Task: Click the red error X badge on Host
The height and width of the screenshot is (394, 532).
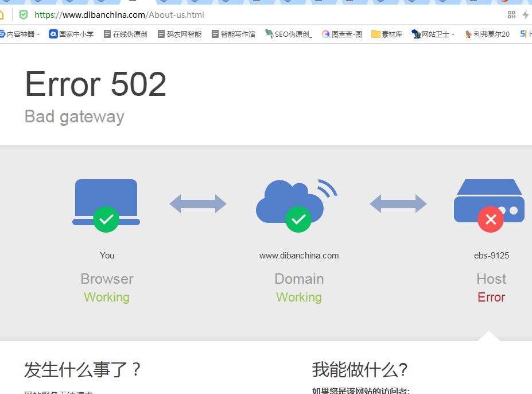Action: (x=490, y=219)
